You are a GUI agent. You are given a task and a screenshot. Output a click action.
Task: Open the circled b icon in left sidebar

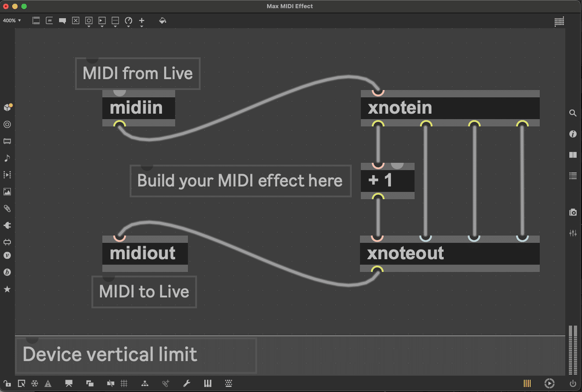point(7,272)
